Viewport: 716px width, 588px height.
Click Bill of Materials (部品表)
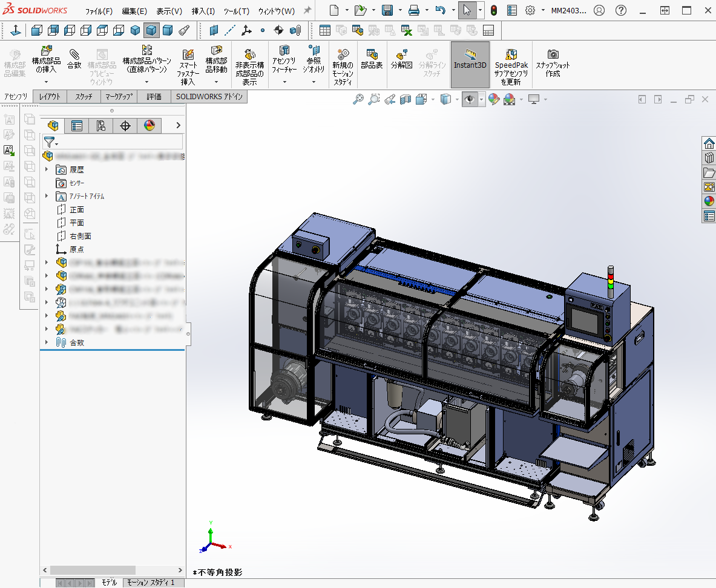[x=372, y=59]
